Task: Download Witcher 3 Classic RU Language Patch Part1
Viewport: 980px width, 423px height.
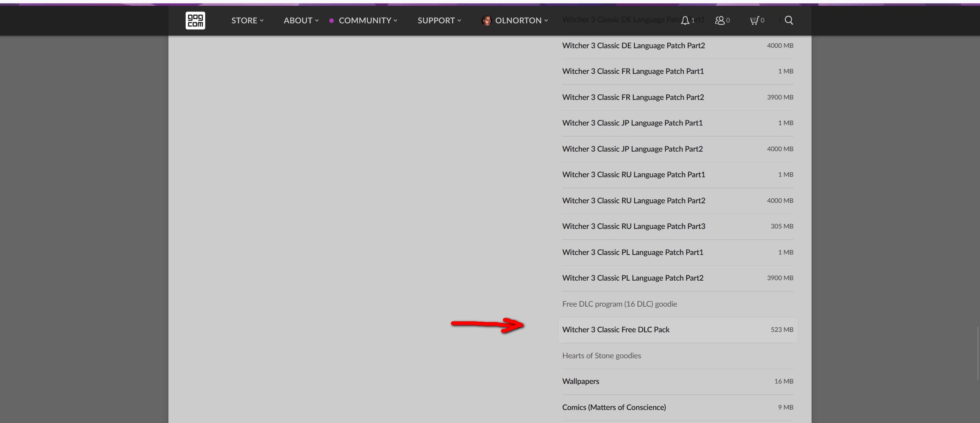Action: 678,175
